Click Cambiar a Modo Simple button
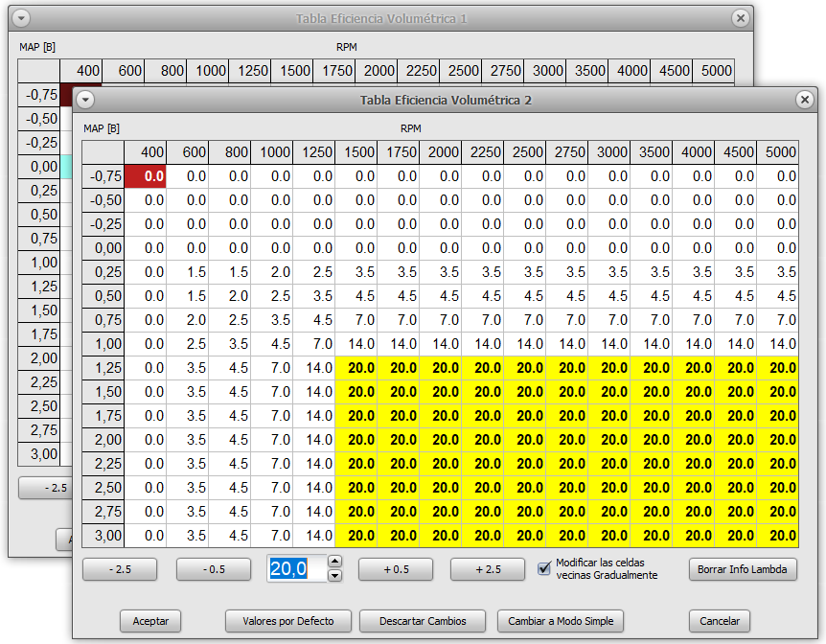This screenshot has height=644, width=826. (x=561, y=621)
